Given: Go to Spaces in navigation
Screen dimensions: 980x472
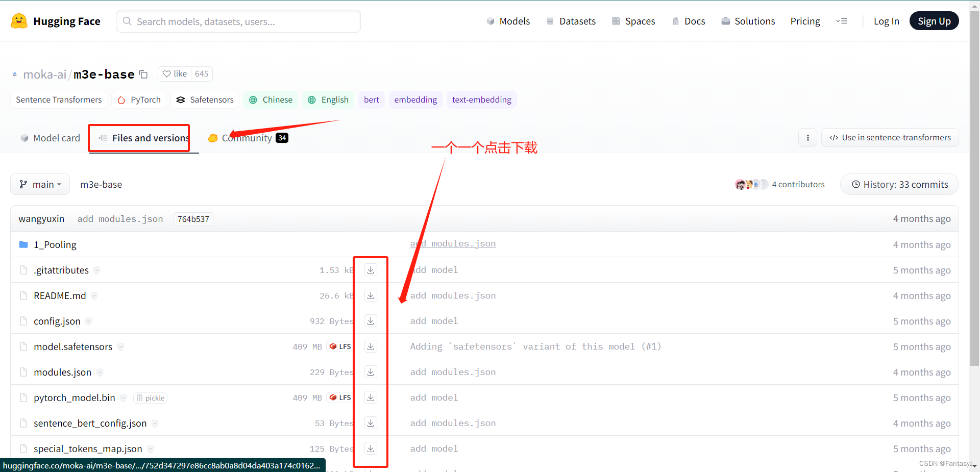Looking at the screenshot, I should [633, 21].
